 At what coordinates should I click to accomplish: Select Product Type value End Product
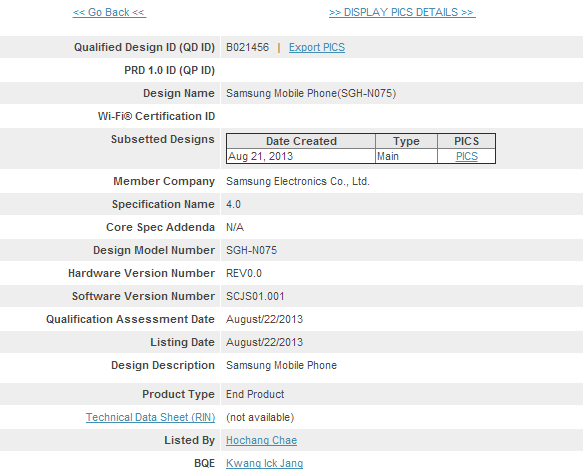click(255, 394)
